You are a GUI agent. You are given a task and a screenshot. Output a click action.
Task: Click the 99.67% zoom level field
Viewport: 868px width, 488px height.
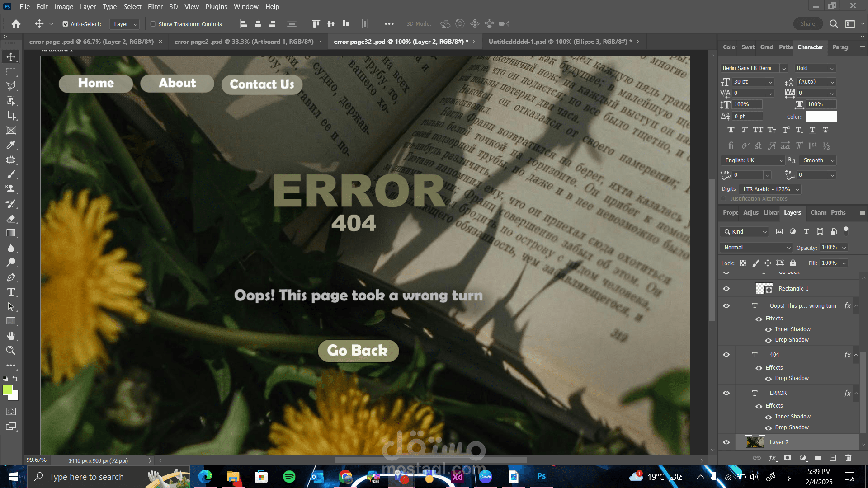(x=37, y=460)
